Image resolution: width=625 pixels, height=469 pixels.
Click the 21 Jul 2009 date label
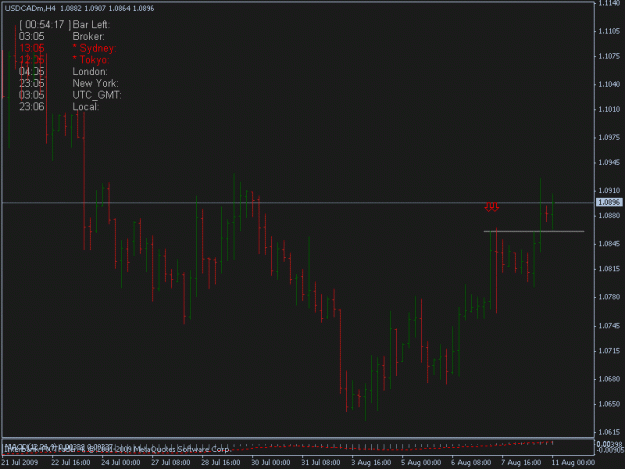click(x=20, y=463)
